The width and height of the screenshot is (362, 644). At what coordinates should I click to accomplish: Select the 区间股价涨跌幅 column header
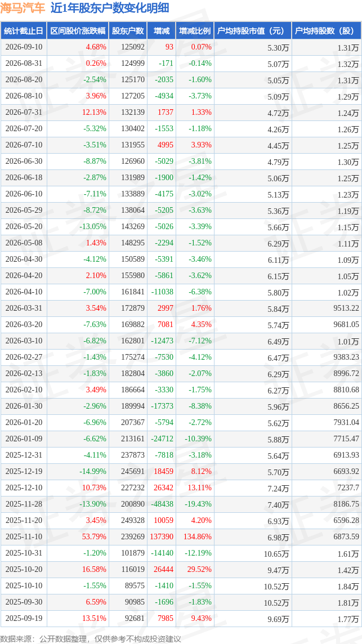(x=78, y=31)
